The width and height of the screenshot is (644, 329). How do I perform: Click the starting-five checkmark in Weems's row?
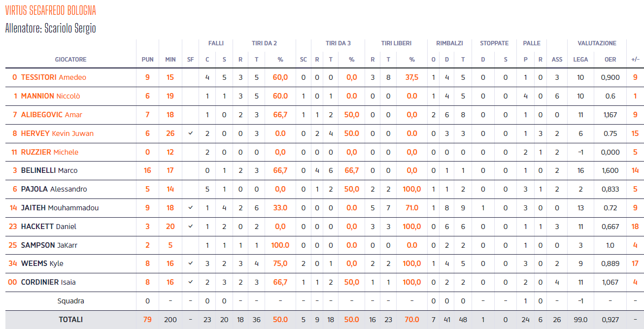(190, 263)
